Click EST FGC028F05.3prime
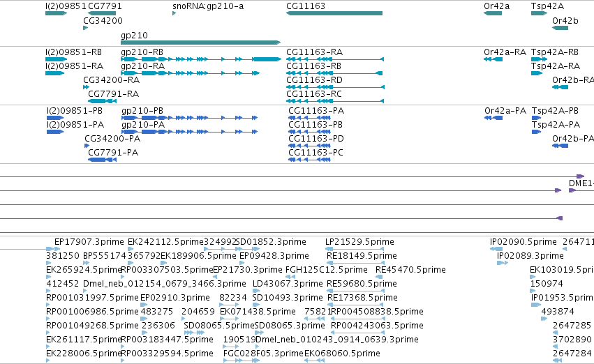This screenshot has width=594, height=364. coord(263,354)
